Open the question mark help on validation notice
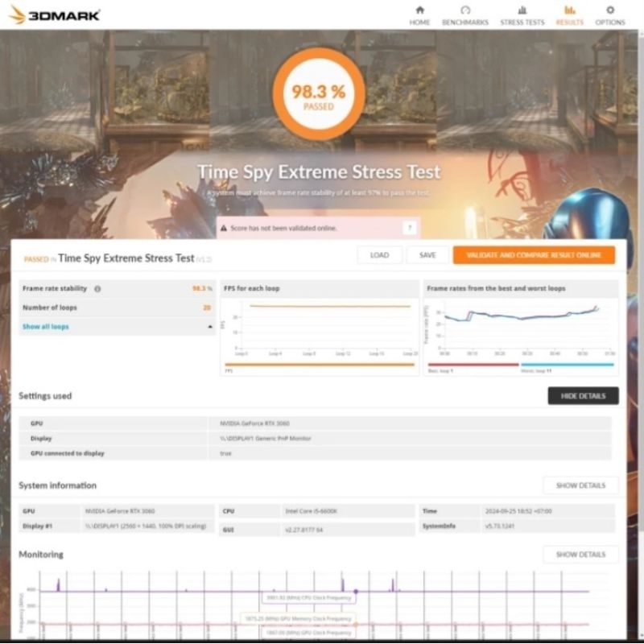The width and height of the screenshot is (644, 644). [x=410, y=228]
